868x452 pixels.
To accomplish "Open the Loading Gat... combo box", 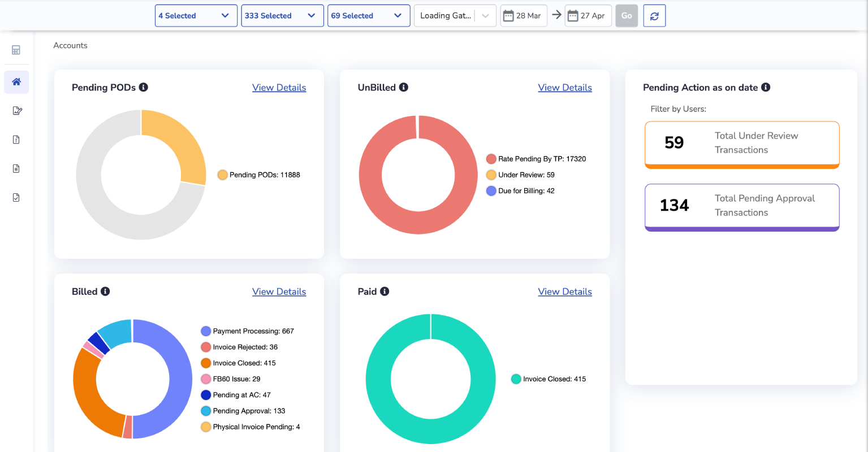I will (455, 16).
